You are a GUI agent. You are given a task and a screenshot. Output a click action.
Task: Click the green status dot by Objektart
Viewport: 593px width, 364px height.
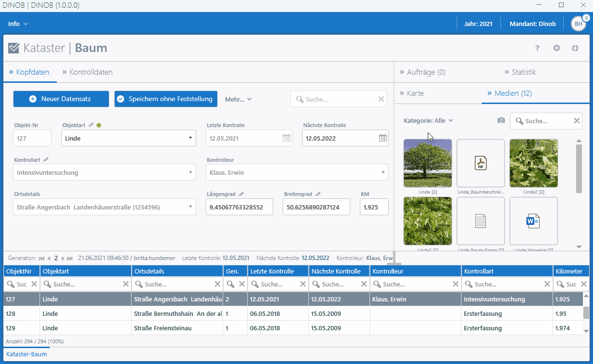[x=99, y=125]
